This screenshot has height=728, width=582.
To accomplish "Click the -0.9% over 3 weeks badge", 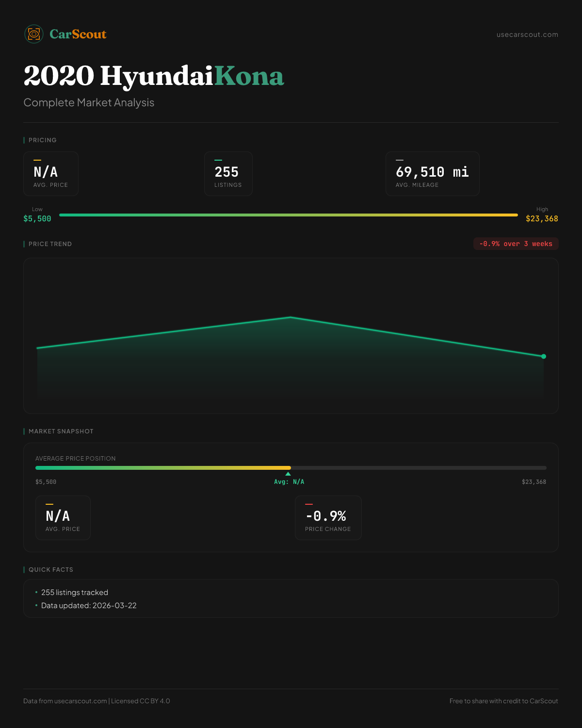I will 516,244.
